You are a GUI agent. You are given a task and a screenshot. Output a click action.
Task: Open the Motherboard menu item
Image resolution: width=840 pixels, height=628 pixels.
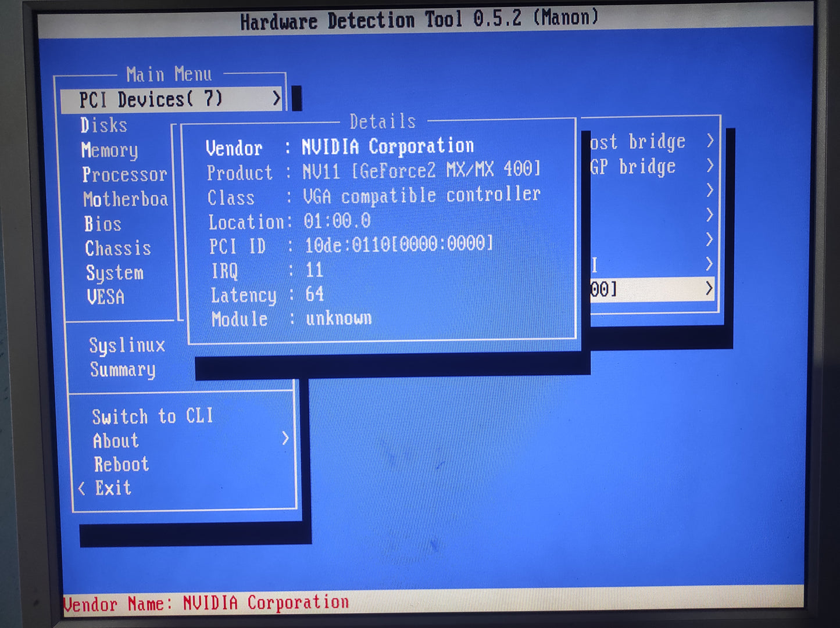(x=126, y=199)
